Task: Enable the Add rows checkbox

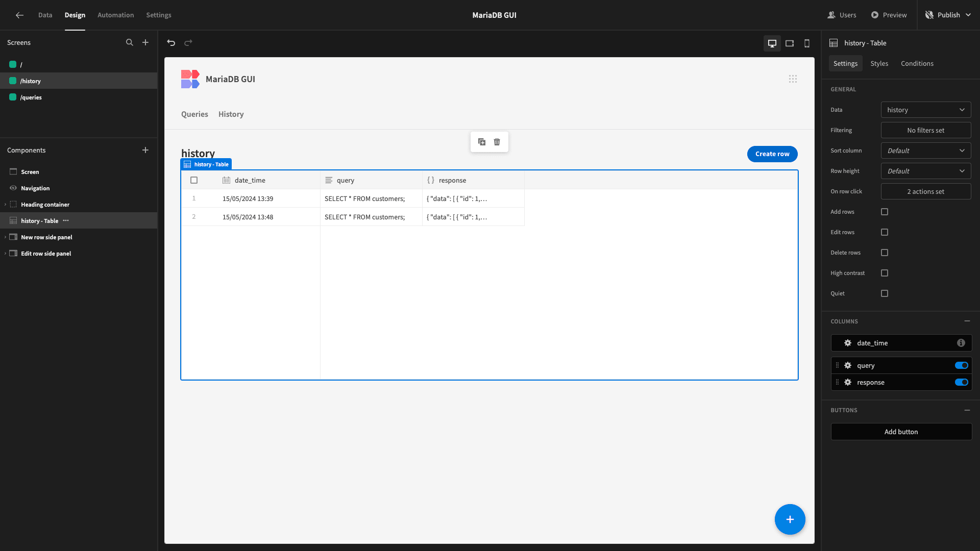Action: coord(885,212)
